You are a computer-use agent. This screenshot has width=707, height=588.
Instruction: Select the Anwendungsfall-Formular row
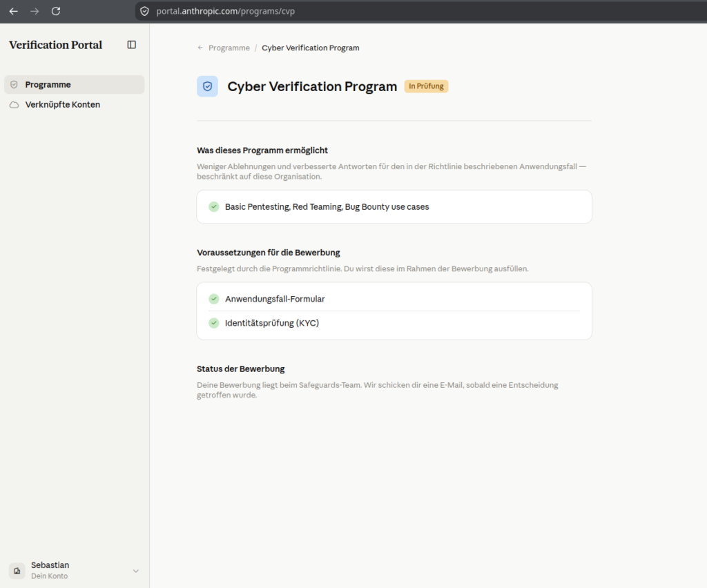(x=394, y=299)
